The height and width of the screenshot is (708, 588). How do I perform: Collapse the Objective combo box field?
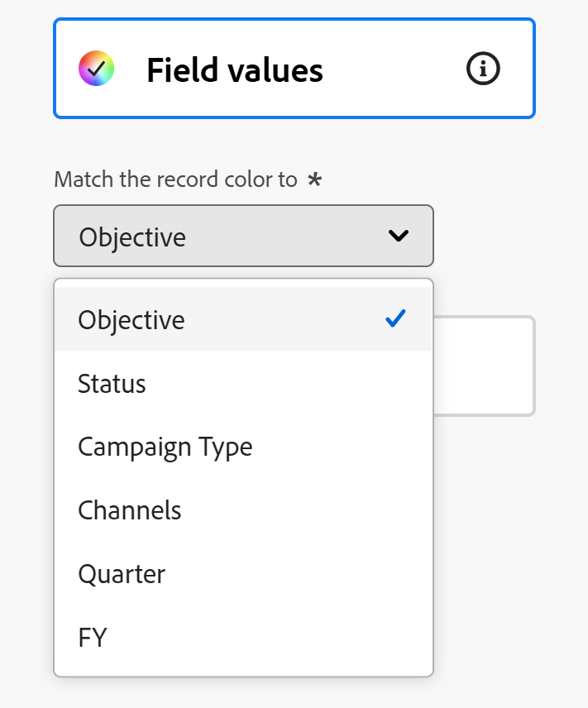click(x=243, y=237)
